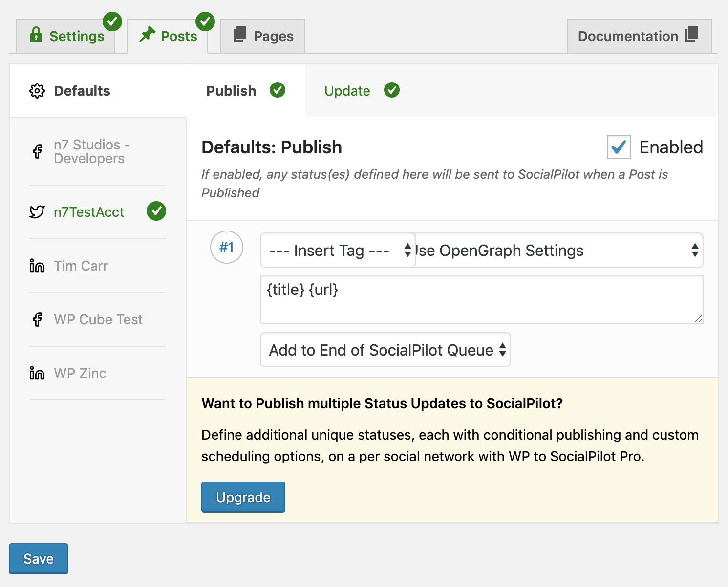This screenshot has width=728, height=587.
Task: Select the Update sub-tab
Action: [x=362, y=91]
